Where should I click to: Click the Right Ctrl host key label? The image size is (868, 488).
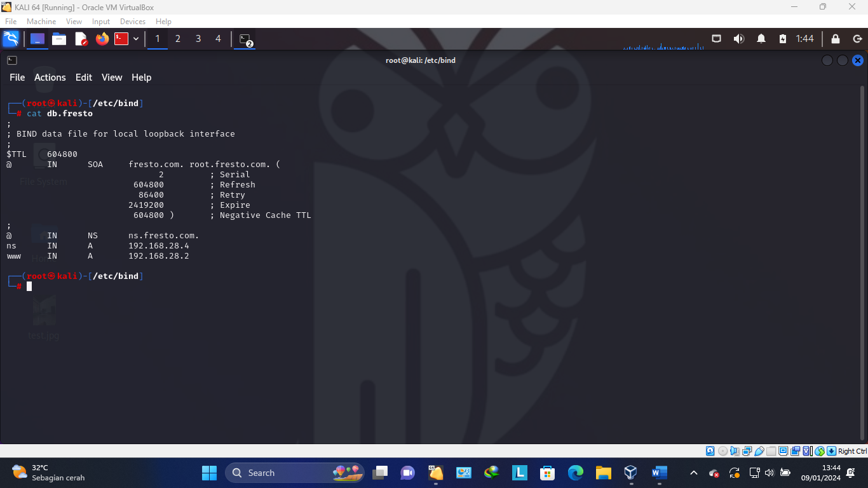pyautogui.click(x=852, y=451)
